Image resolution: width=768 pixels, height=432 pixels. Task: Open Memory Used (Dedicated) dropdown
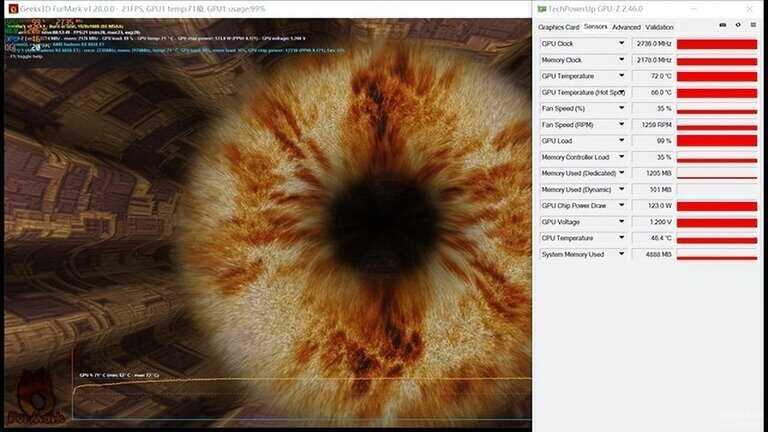(x=622, y=173)
